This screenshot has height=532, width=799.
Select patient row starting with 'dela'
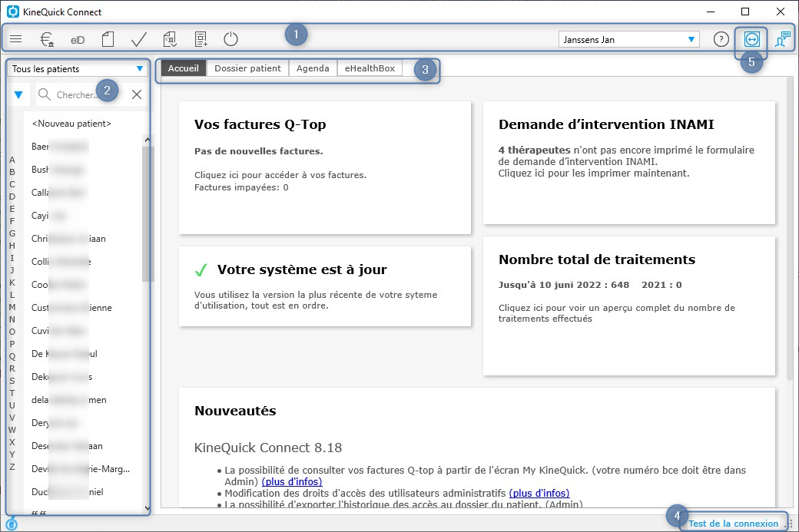coord(83,400)
